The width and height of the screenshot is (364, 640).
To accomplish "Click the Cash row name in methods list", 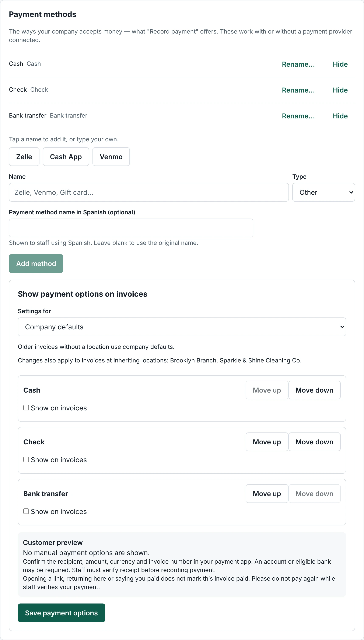I will [x=16, y=64].
